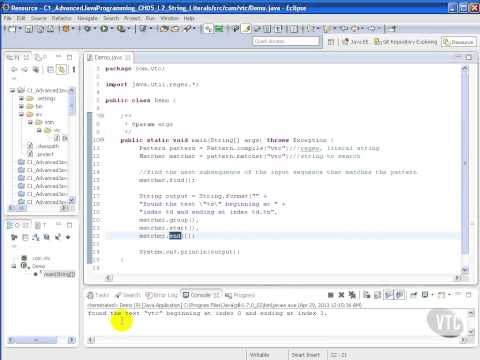Click the Collapse All icon in navigator

click(50, 69)
